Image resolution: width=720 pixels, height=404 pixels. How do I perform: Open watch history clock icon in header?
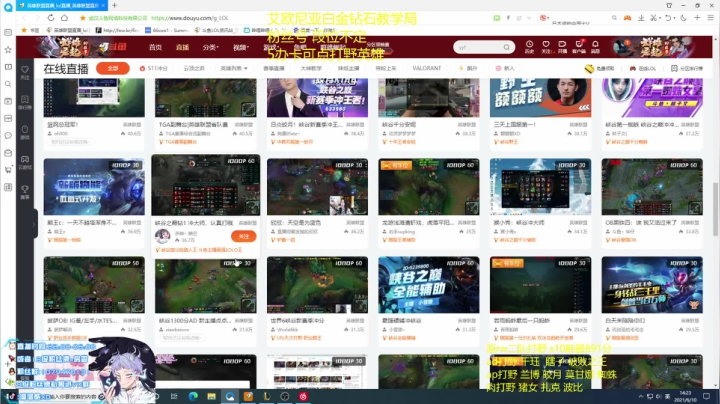point(529,46)
